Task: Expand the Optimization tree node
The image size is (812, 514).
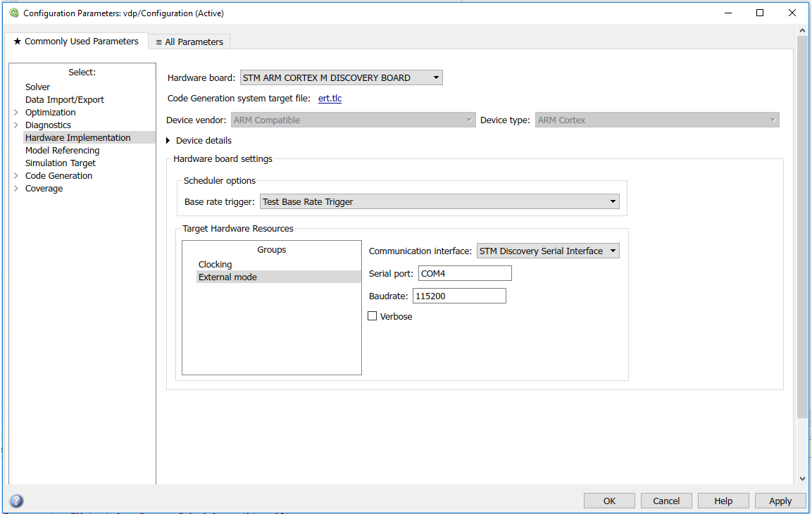Action: click(x=16, y=113)
